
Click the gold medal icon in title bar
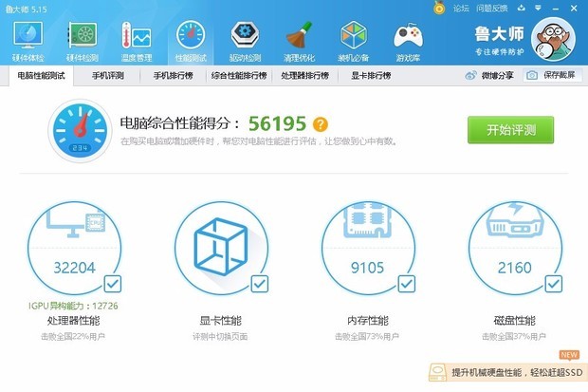click(439, 8)
